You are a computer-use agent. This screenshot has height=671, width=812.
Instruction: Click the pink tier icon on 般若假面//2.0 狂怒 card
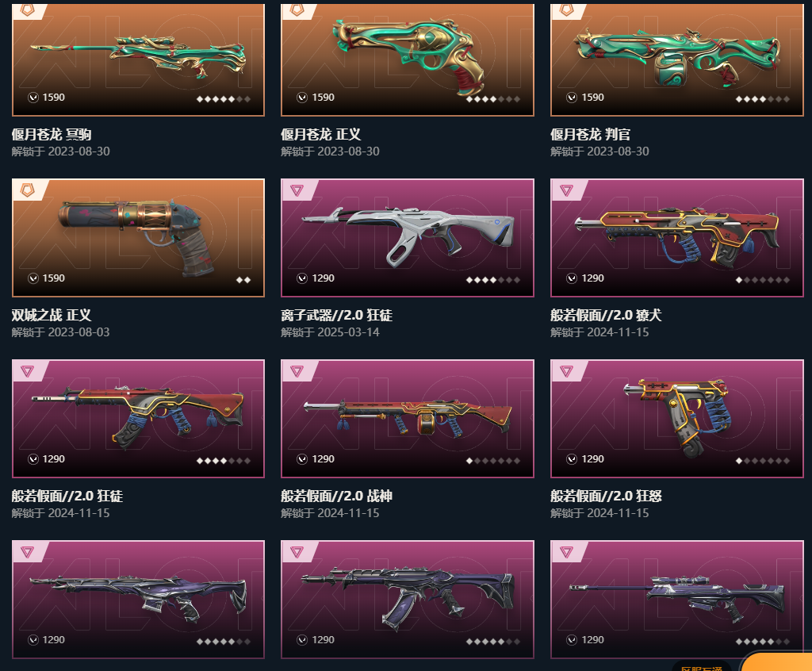click(566, 371)
